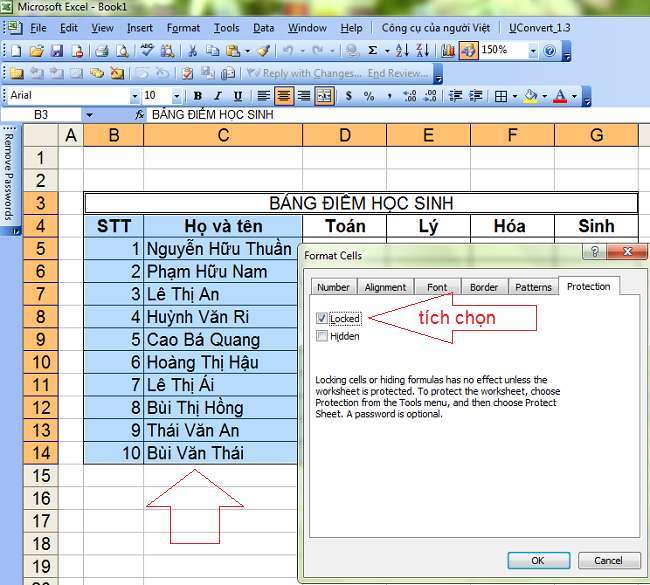Uncheck the Locked checkbox

click(x=322, y=318)
